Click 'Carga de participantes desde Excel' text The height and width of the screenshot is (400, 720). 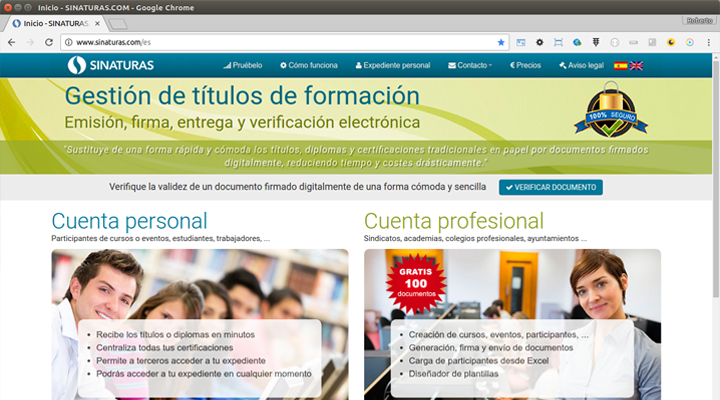[479, 361]
